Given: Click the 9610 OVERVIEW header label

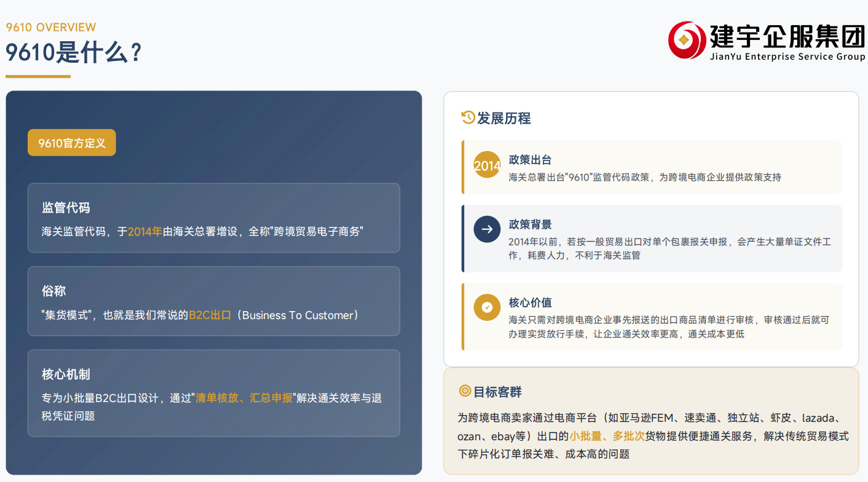Looking at the screenshot, I should (51, 27).
